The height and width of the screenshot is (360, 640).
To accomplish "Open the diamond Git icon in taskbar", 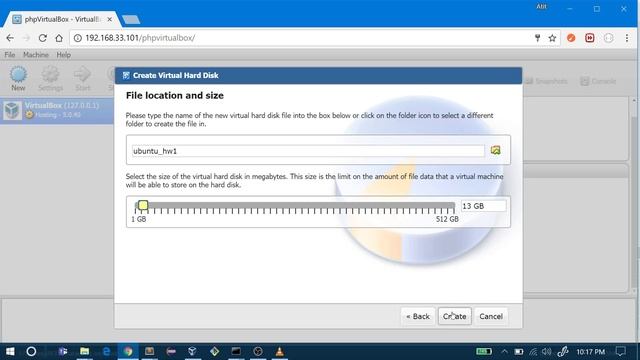I will click(214, 351).
